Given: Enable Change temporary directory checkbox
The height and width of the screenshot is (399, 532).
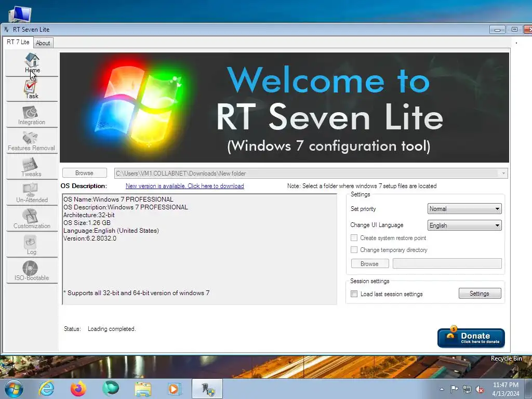Looking at the screenshot, I should (354, 250).
